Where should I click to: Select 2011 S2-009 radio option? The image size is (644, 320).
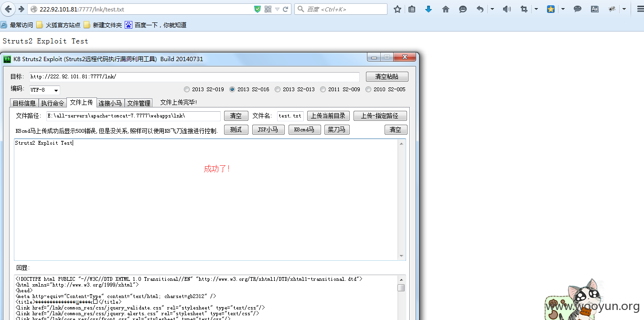[323, 89]
